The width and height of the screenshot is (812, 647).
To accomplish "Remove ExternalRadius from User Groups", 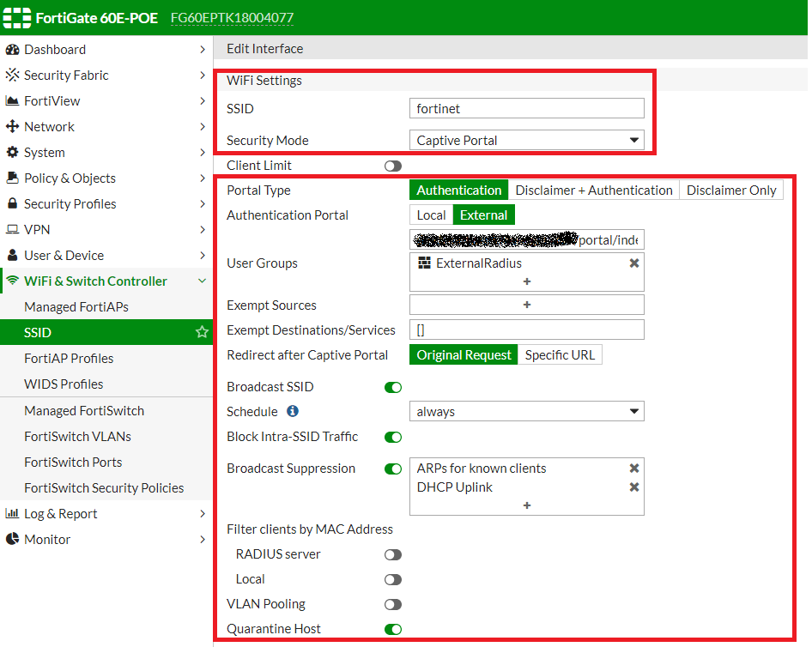I will [x=634, y=263].
